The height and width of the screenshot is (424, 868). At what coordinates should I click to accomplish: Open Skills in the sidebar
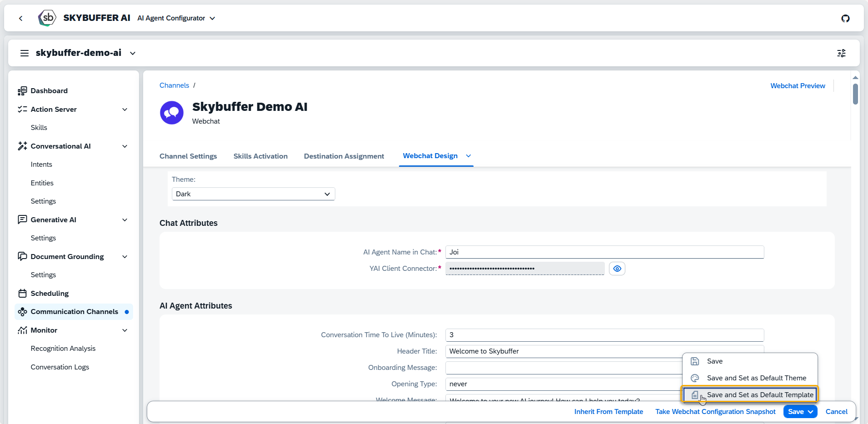click(39, 128)
